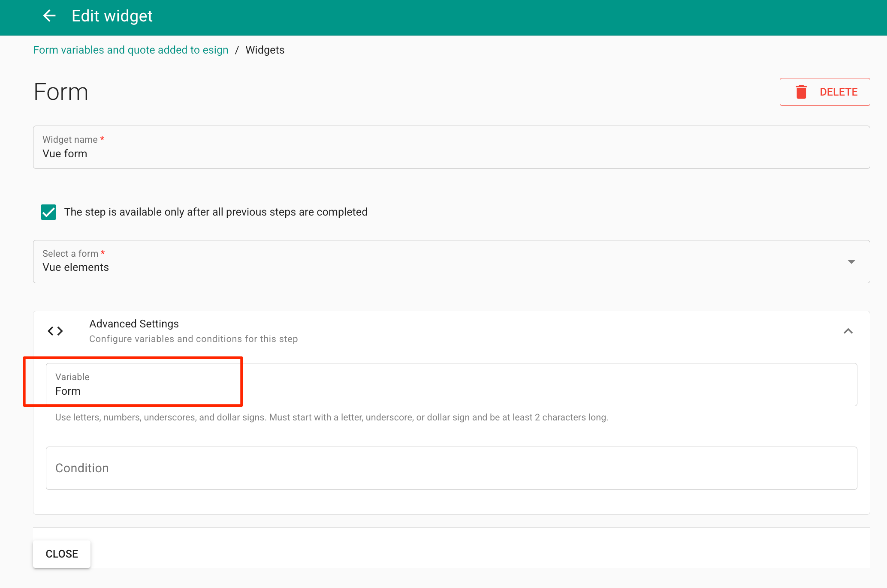Click the empty Condition field
Image resolution: width=887 pixels, height=588 pixels.
click(300, 468)
